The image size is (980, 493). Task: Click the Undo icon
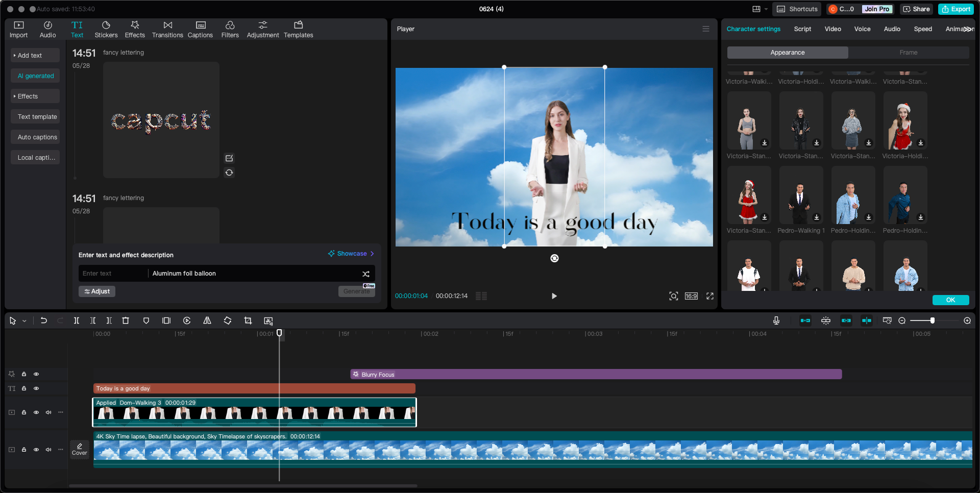tap(44, 321)
